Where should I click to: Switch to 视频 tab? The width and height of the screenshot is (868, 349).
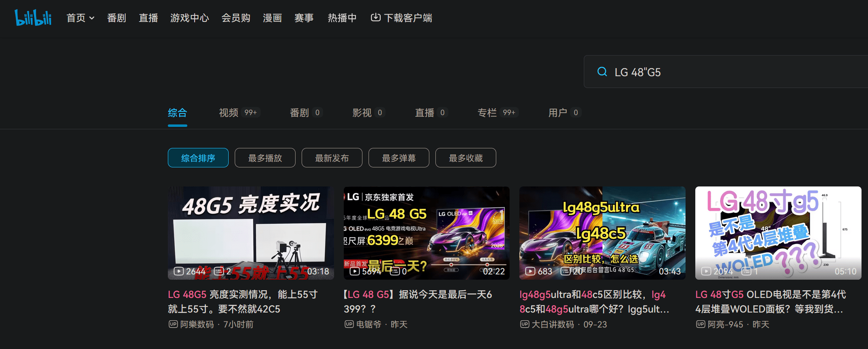[x=239, y=113]
